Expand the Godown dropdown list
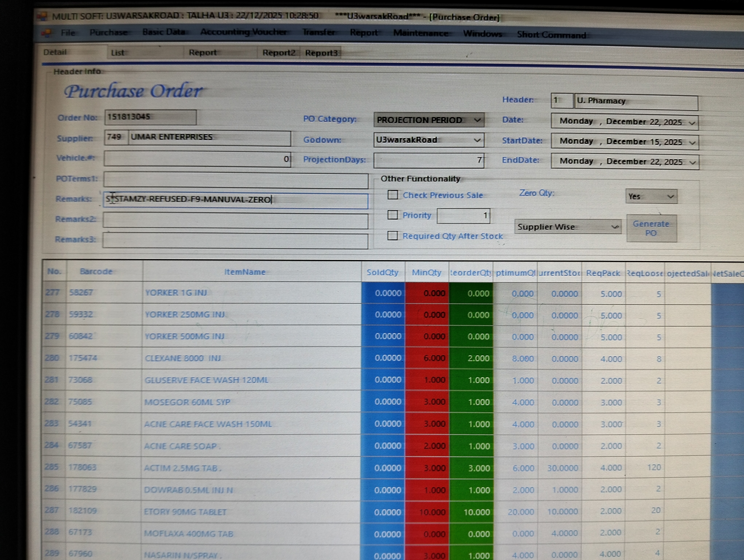Screen dimensions: 744x560 coord(477,140)
